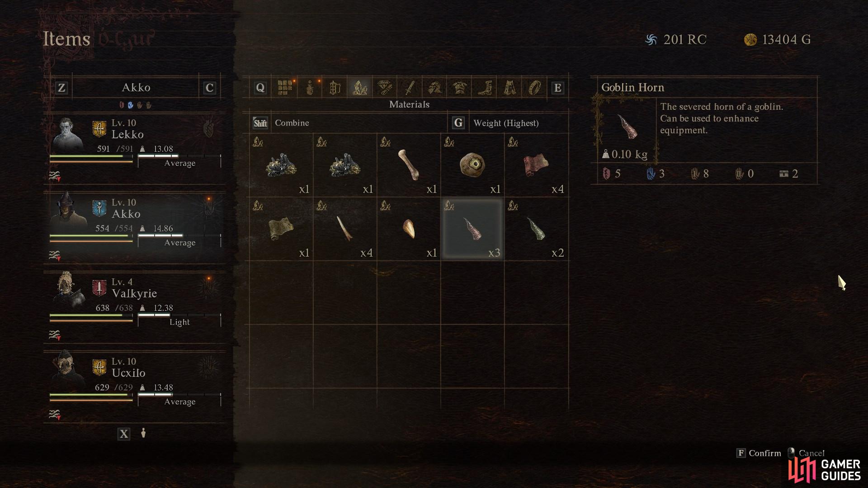
Task: Open the gem Valuables category icon
Action: 385,88
